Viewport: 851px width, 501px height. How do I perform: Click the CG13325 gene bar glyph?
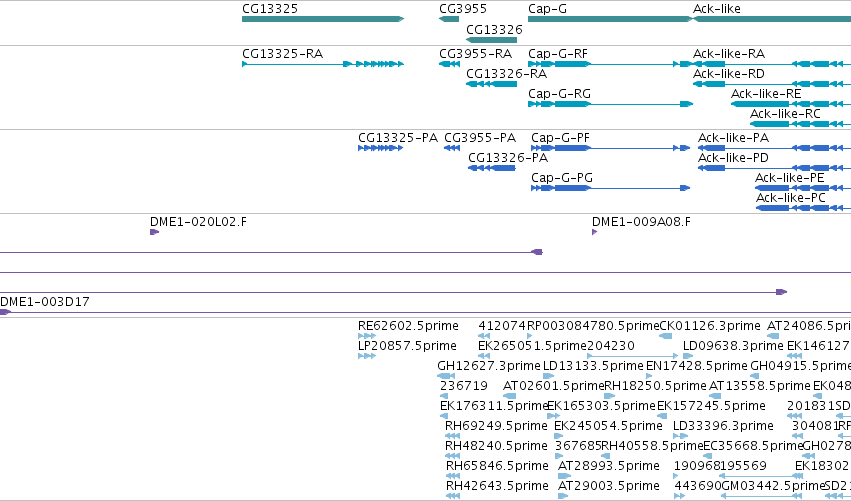323,19
